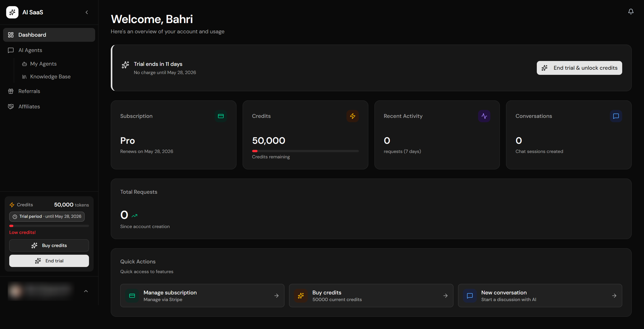Click the arrow on Buy credits card
This screenshot has height=329, width=644.
(x=445, y=296)
